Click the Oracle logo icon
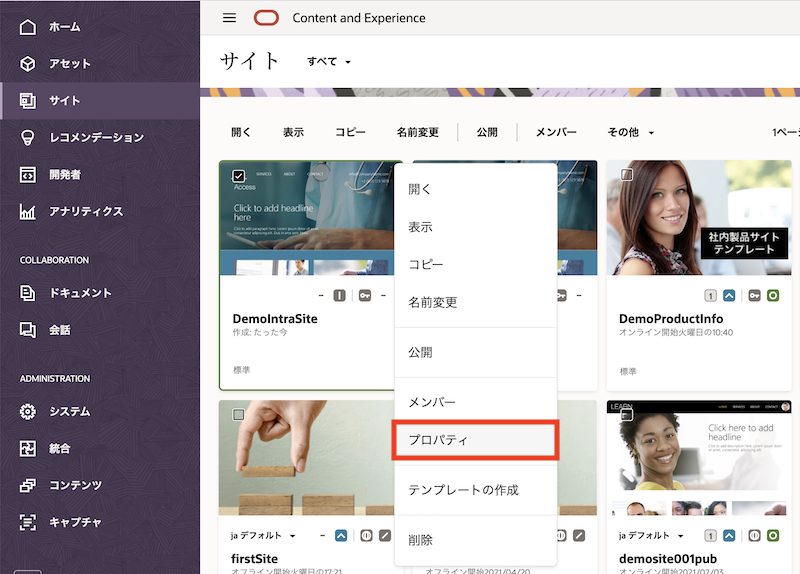The height and width of the screenshot is (574, 800). [266, 18]
